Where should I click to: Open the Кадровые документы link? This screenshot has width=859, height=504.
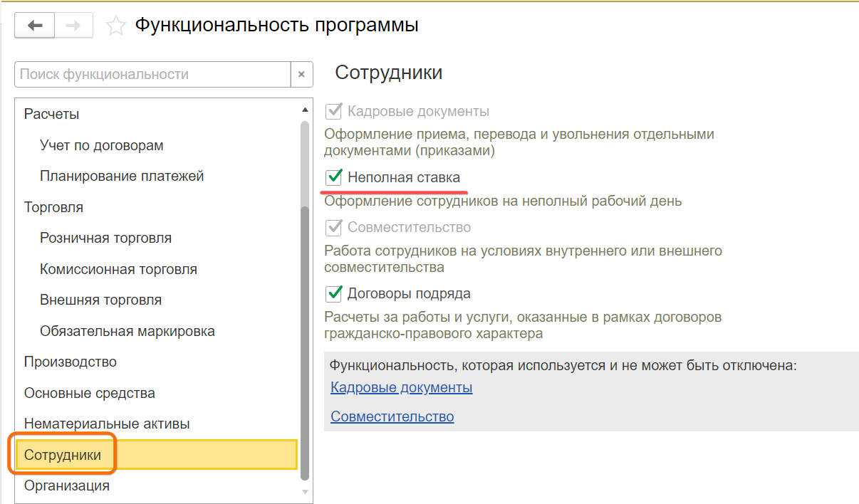point(402,387)
